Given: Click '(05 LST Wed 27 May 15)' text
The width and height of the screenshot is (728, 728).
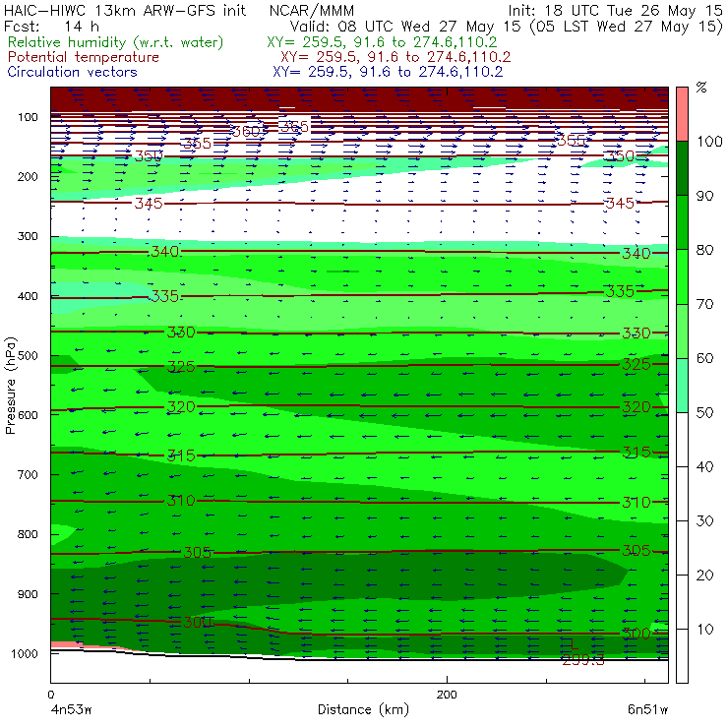Looking at the screenshot, I should coord(627,26).
